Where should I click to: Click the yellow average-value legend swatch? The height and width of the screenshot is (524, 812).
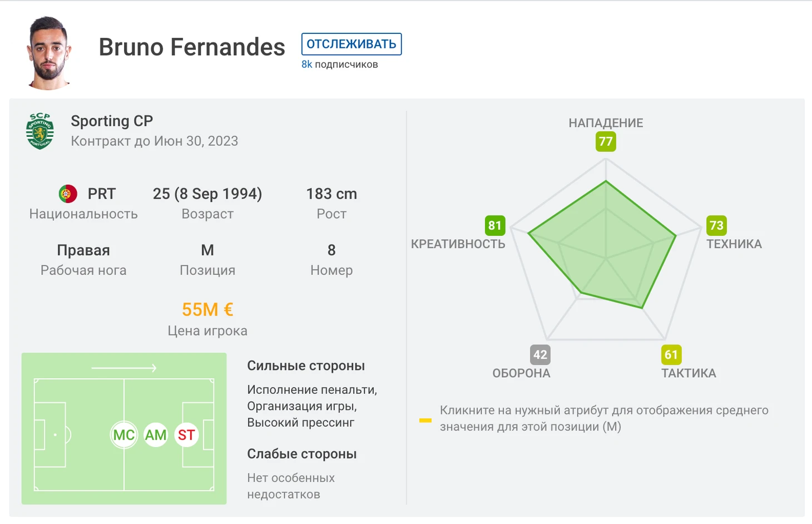(425, 420)
